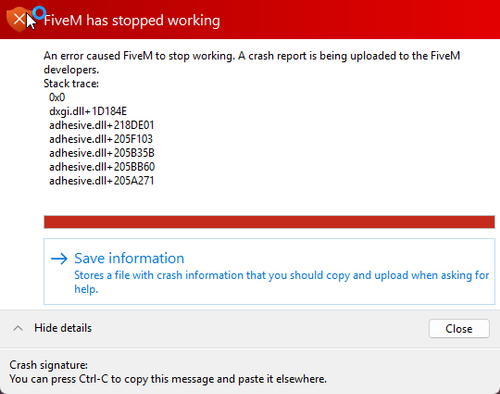Viewport: 500px width, 394px height.
Task: Select the 'Stack trace:' label
Action: tap(71, 83)
